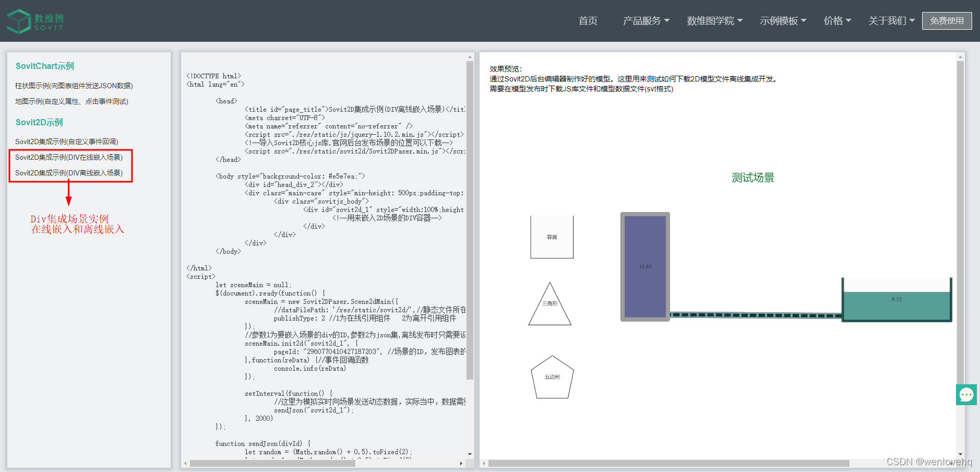Click the Sovit logo in header
This screenshot has height=472, width=980.
35,21
